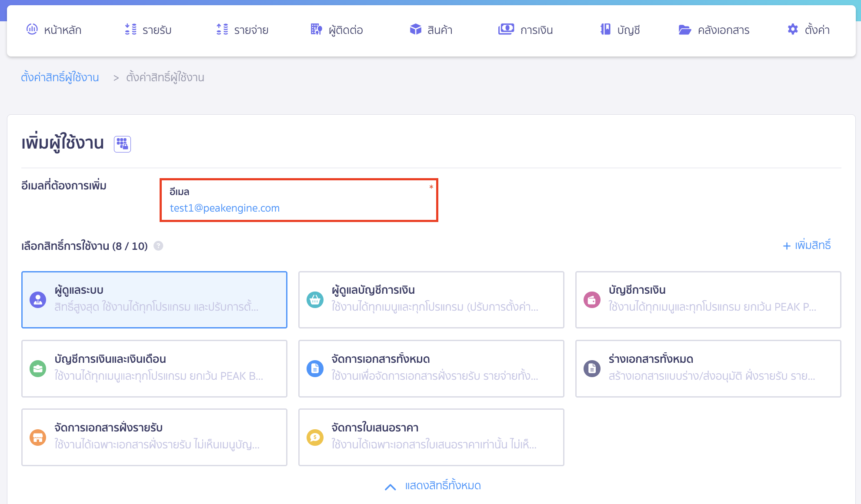The height and width of the screenshot is (504, 861).
Task: Open the หน้าหลัก home icon
Action: [x=32, y=29]
